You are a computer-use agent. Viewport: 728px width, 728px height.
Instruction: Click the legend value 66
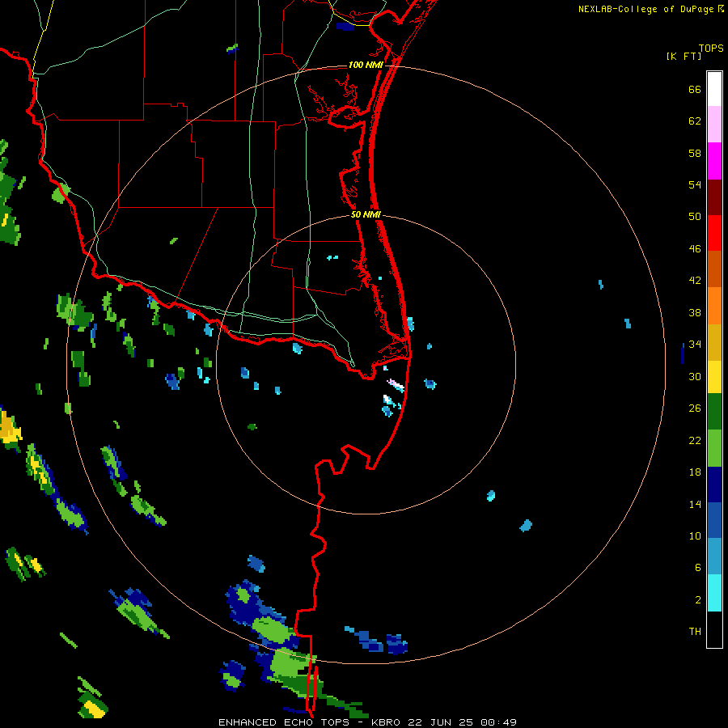tap(695, 90)
